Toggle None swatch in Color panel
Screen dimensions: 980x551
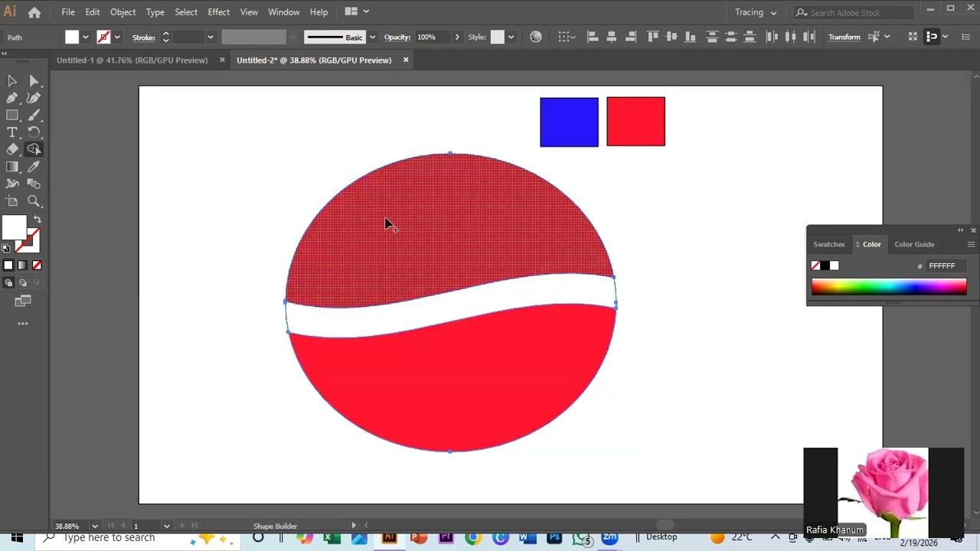(x=815, y=266)
